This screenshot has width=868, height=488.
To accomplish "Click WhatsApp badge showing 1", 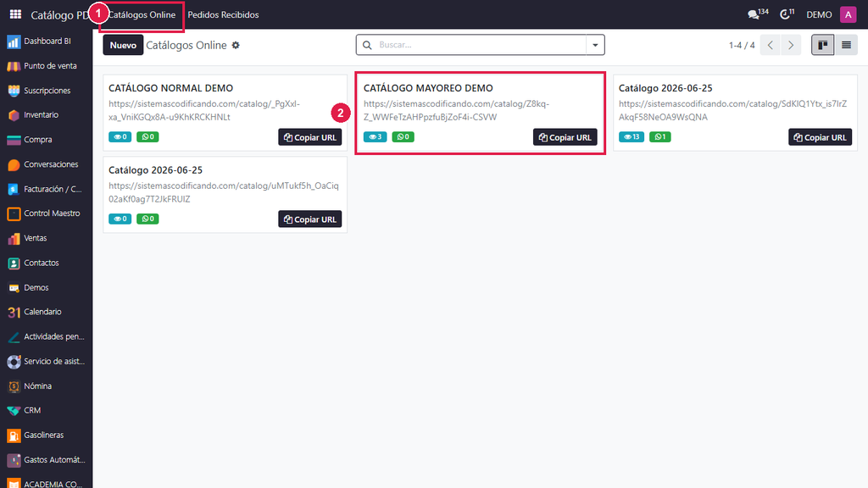I will click(x=659, y=136).
